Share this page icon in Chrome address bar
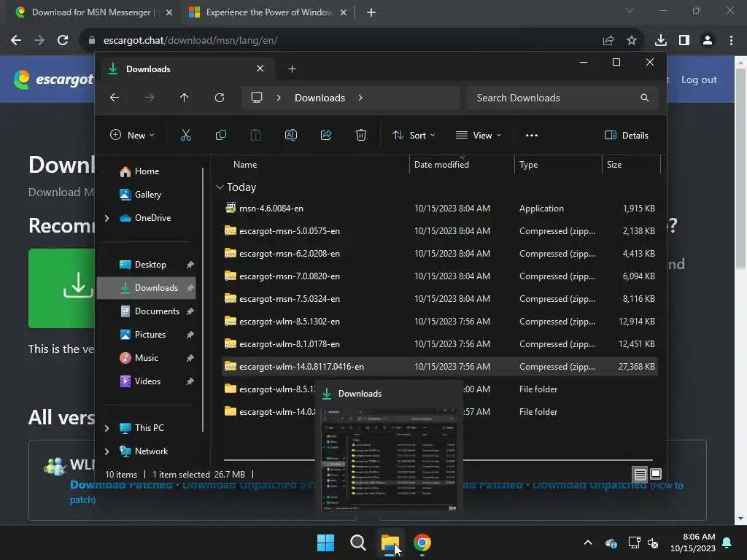747x560 pixels. tap(608, 41)
